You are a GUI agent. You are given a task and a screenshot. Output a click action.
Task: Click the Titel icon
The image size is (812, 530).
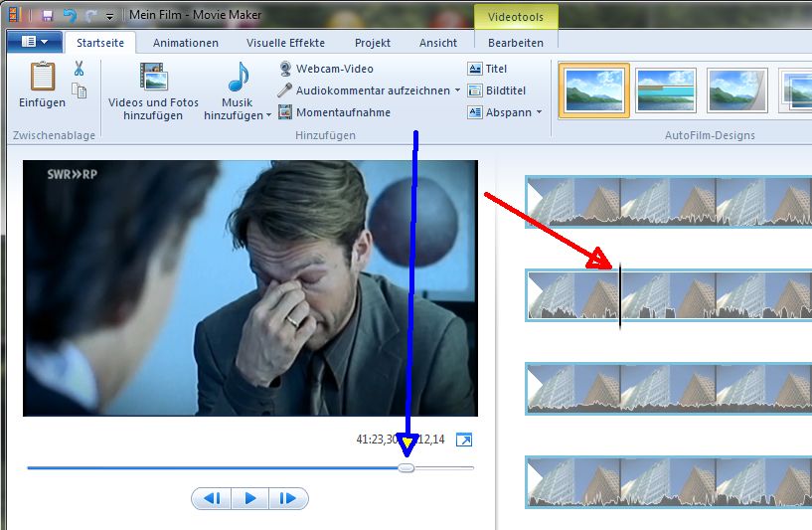[x=474, y=69]
